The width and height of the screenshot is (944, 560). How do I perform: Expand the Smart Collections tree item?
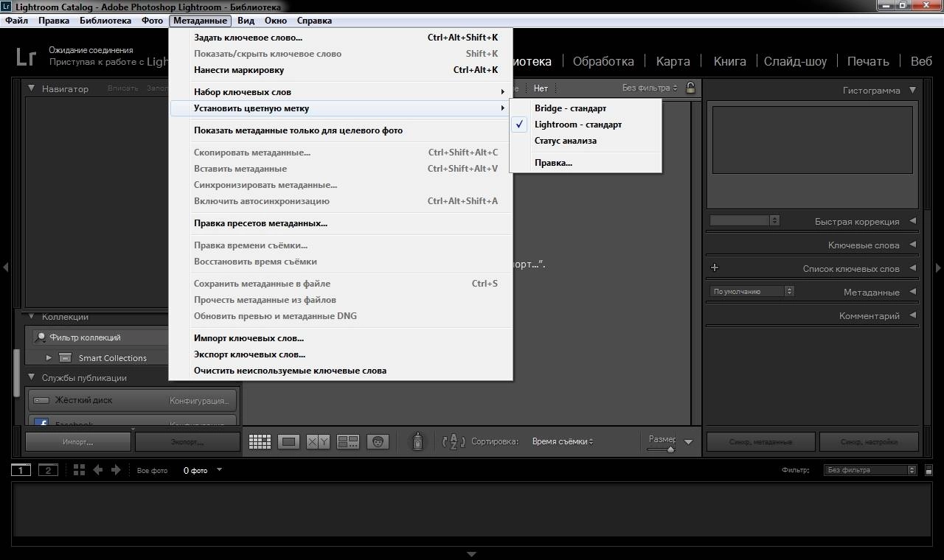49,357
